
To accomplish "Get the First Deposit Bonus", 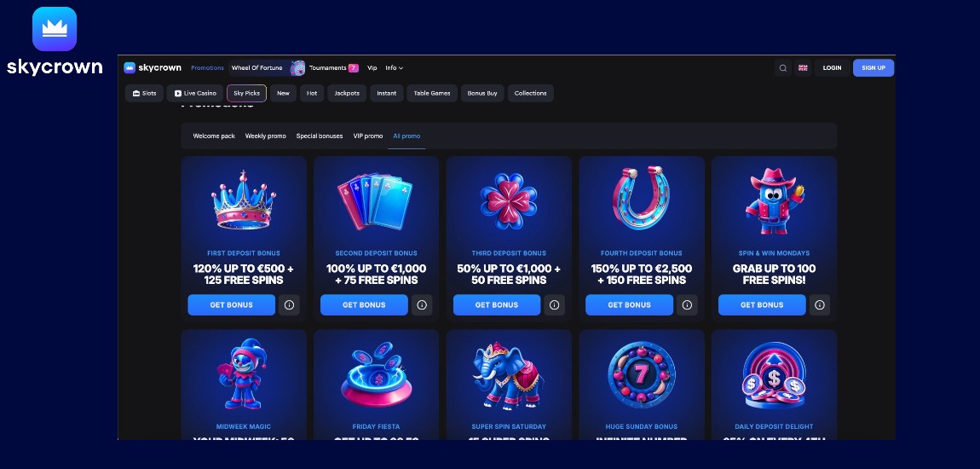I will pyautogui.click(x=231, y=305).
